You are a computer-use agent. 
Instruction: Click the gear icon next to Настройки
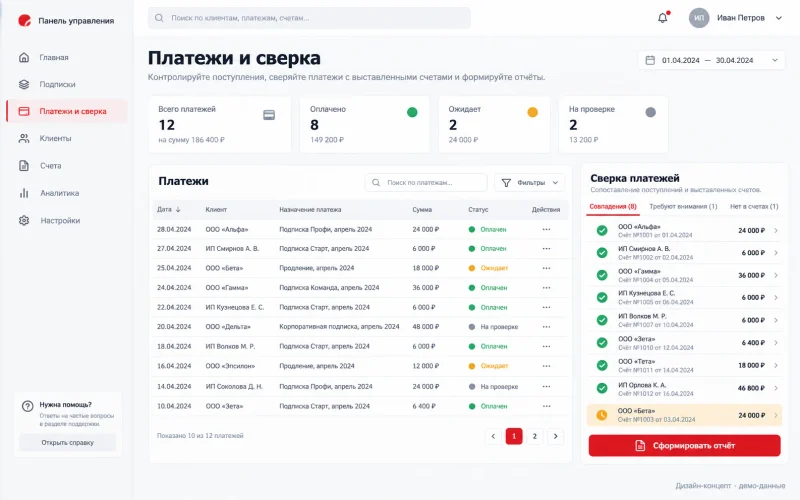(x=24, y=220)
